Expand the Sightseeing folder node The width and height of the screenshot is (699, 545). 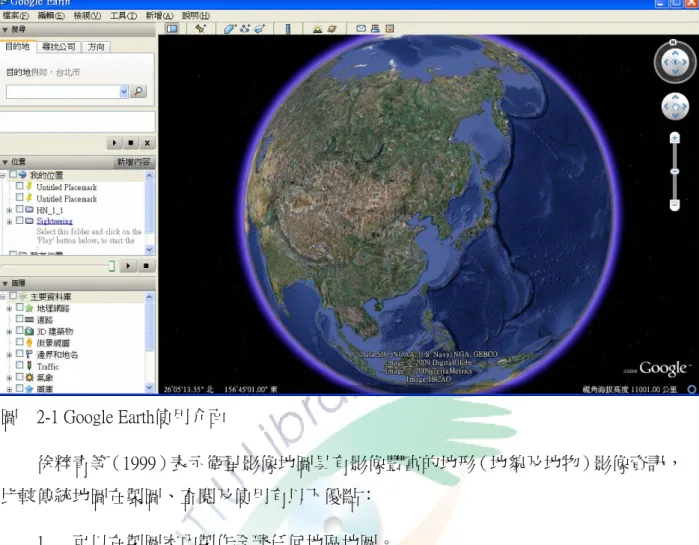[x=9, y=221]
